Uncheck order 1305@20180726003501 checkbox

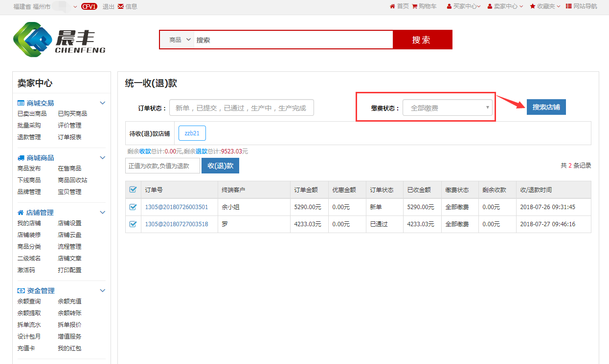tap(133, 207)
